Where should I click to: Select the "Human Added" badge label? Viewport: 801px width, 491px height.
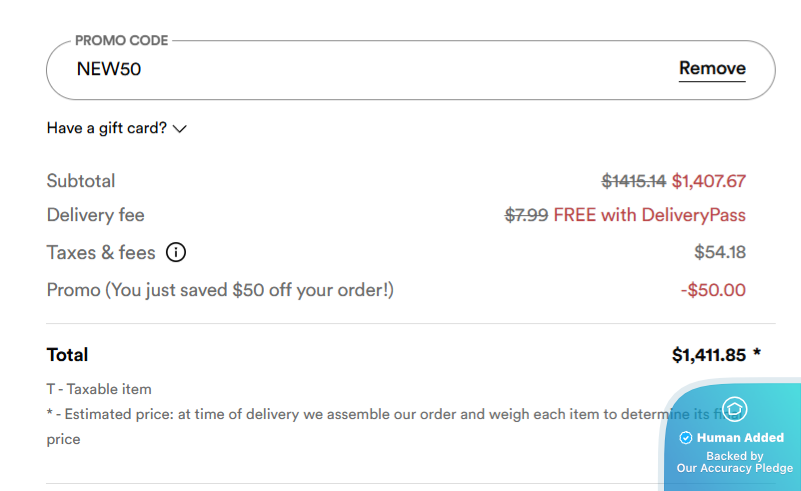740,438
